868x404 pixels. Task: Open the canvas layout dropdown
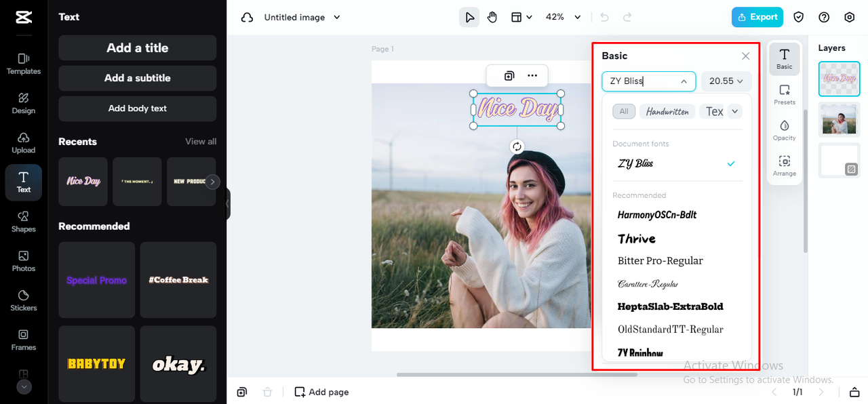point(521,18)
